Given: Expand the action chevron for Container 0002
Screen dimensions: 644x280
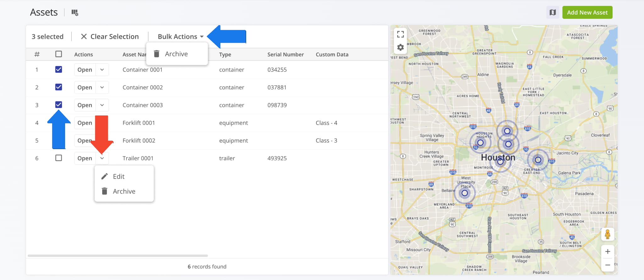Looking at the screenshot, I should pyautogui.click(x=102, y=87).
